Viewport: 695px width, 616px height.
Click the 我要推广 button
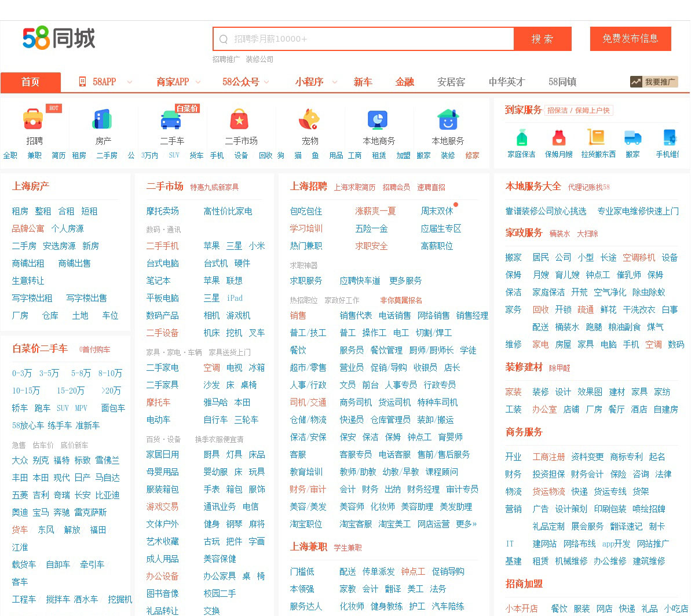(x=654, y=82)
